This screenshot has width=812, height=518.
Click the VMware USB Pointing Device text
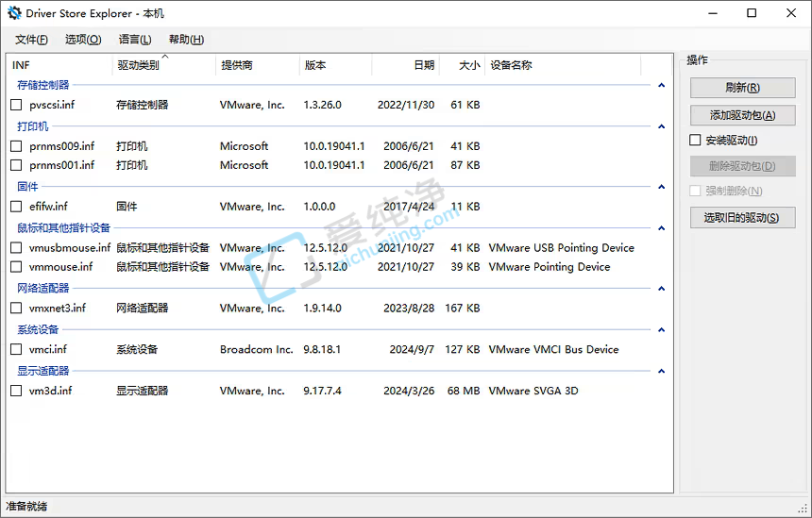pos(562,248)
